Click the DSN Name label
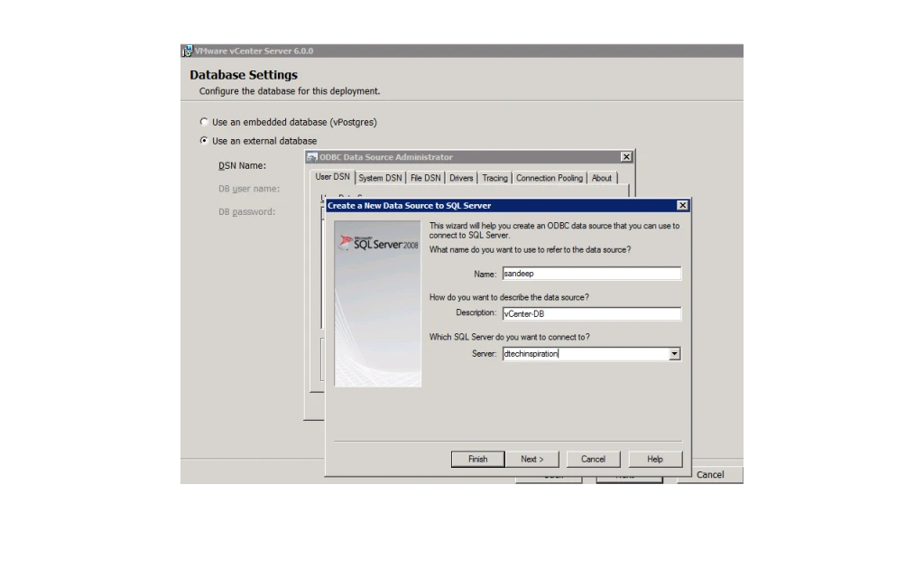The image size is (924, 578). pos(242,166)
